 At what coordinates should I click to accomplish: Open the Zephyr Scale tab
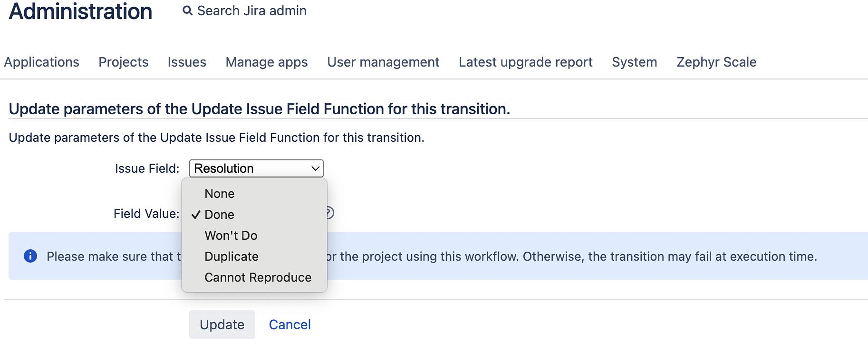[x=716, y=62]
